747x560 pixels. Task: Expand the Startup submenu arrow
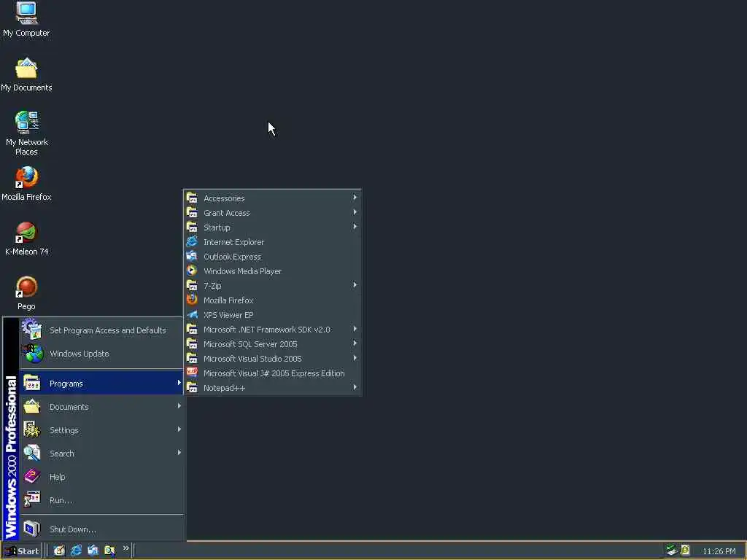[355, 227]
